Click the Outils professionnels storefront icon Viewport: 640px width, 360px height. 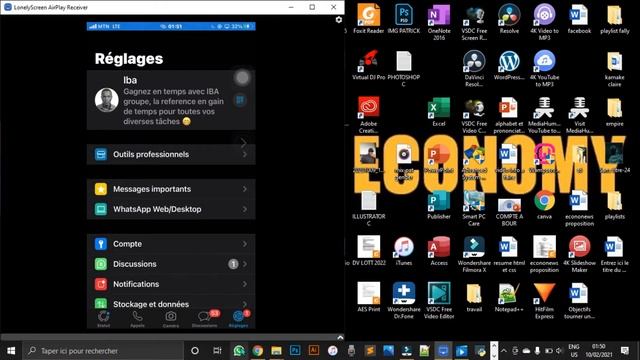pyautogui.click(x=101, y=154)
